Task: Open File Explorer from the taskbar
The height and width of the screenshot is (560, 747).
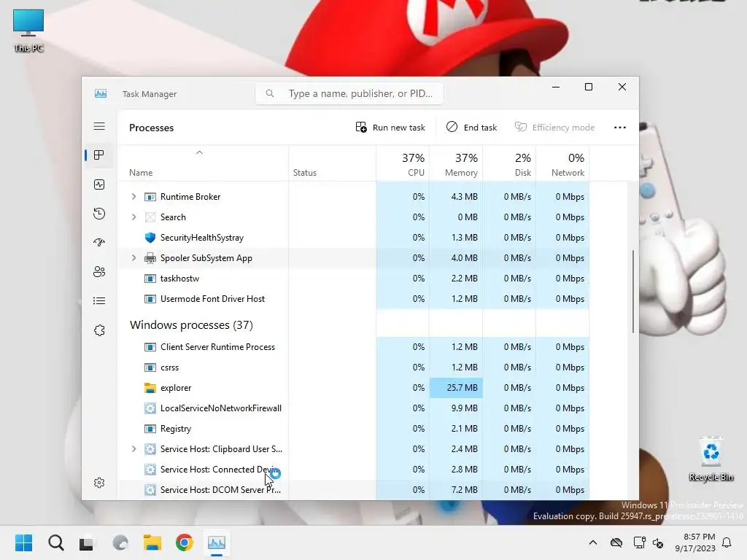Action: (x=152, y=542)
